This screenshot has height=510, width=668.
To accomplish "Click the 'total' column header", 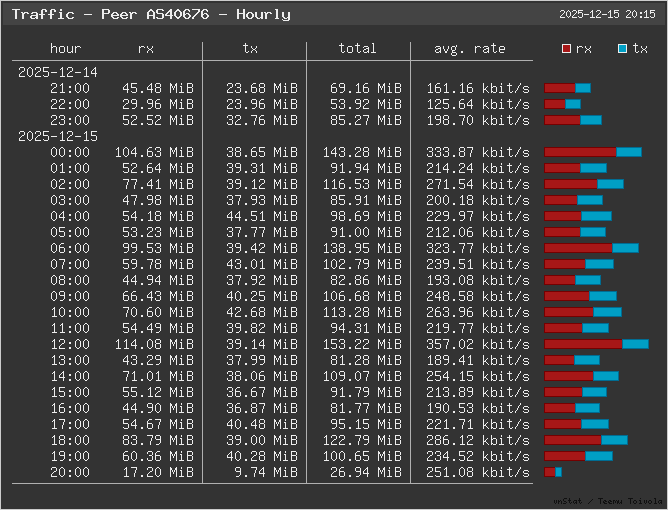I will click(357, 48).
